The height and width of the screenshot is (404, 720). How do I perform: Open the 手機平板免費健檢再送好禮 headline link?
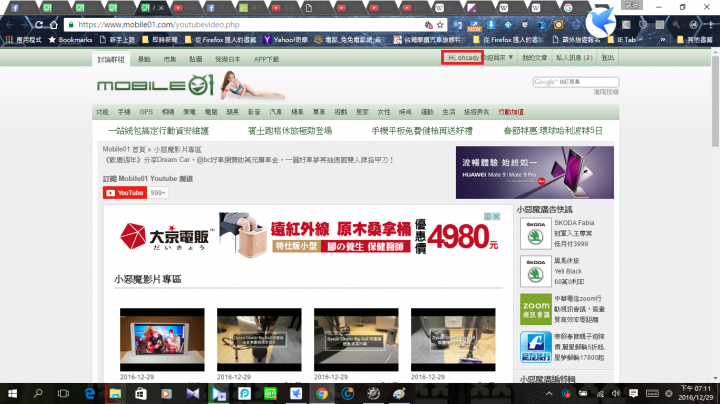pos(422,131)
